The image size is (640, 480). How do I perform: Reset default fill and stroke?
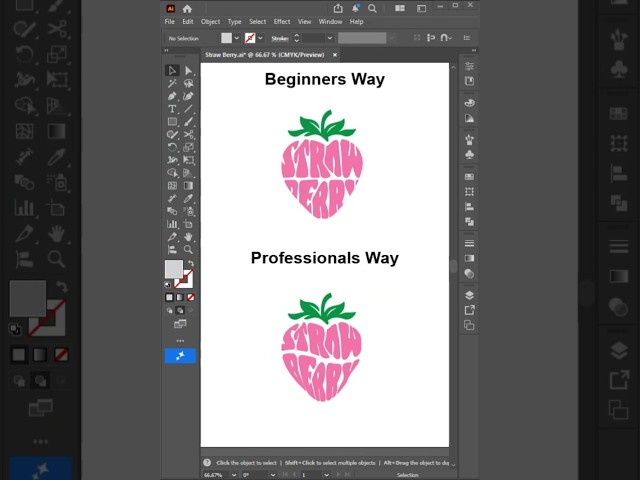coord(168,284)
